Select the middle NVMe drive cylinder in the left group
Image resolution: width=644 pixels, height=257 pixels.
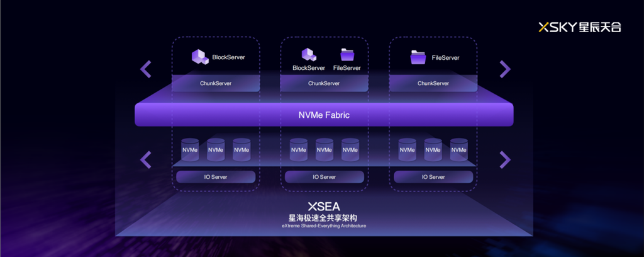pyautogui.click(x=216, y=150)
